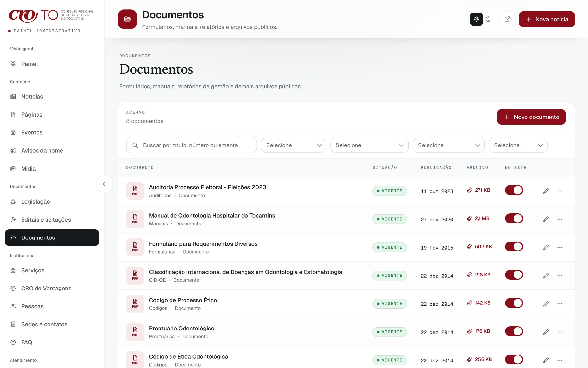Image resolution: width=588 pixels, height=368 pixels.
Task: Open fourth Selecione filter dropdown
Action: [x=518, y=145]
